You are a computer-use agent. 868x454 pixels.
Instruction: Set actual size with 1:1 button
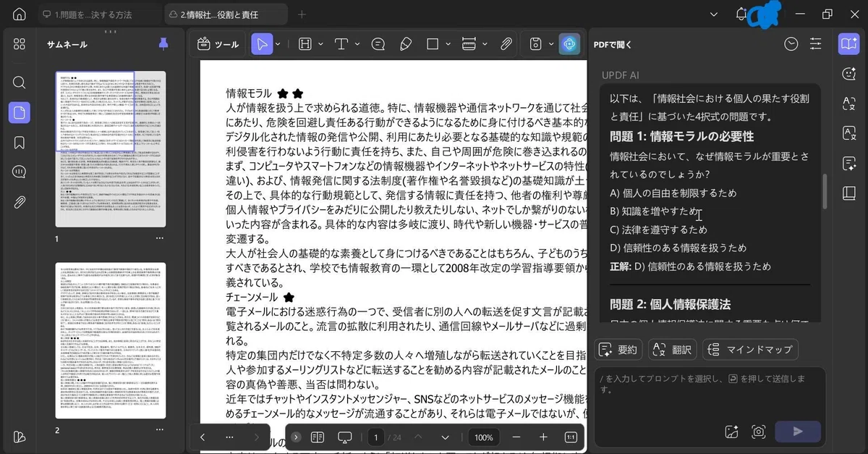click(570, 437)
